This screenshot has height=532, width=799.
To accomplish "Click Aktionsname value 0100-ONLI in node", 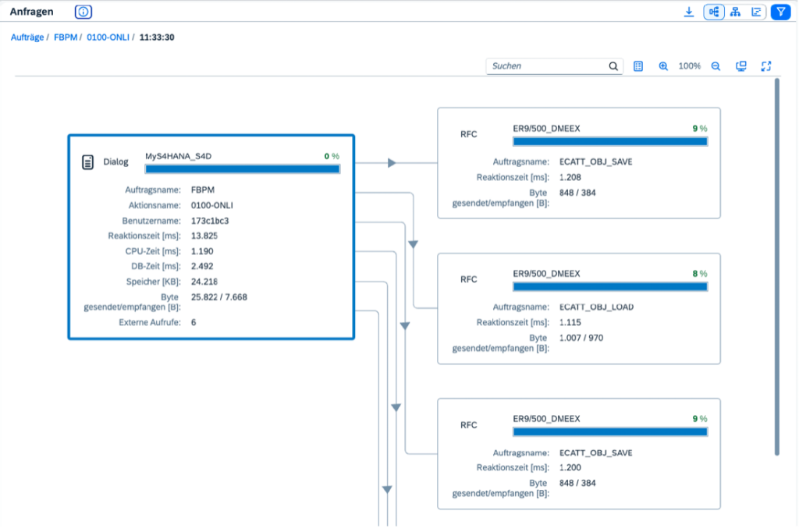I will (212, 205).
